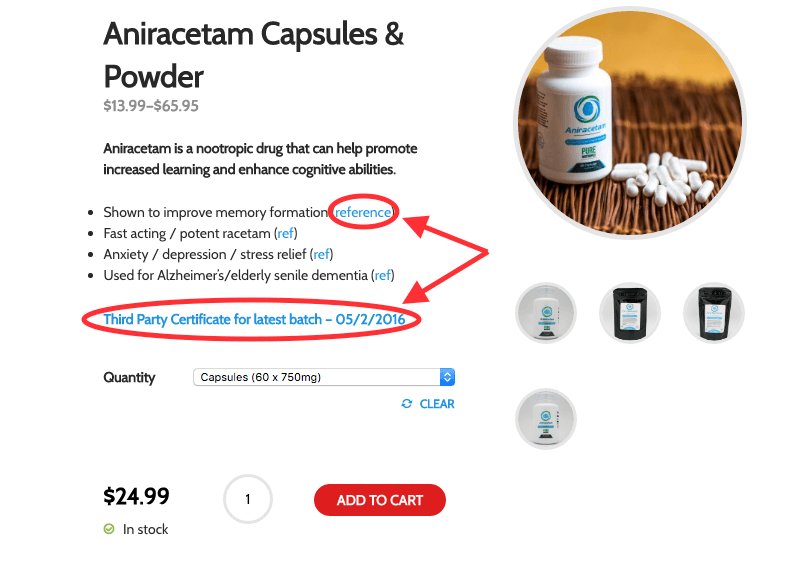Open the ref link for fast acting racetam

285,233
